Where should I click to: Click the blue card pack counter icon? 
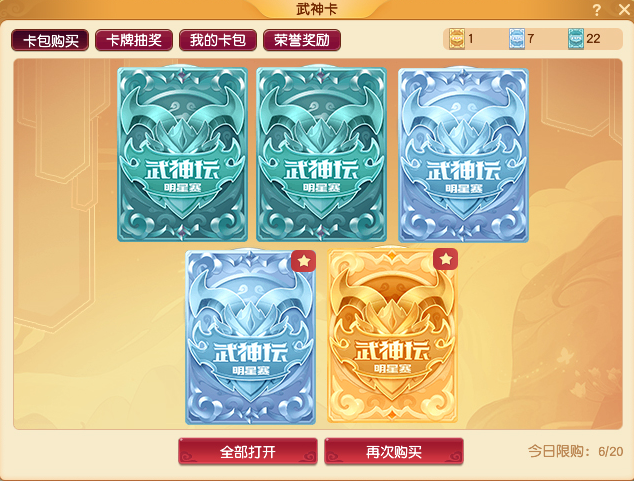point(517,39)
